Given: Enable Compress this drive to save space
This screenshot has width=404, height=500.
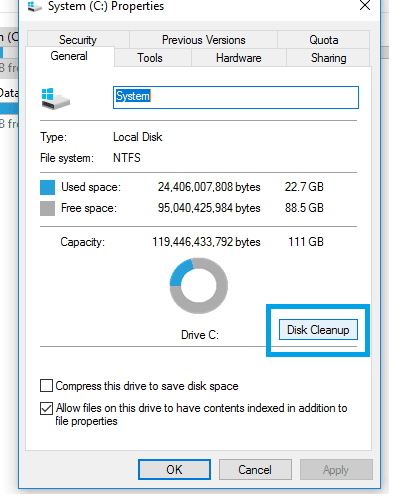Looking at the screenshot, I should 46,385.
